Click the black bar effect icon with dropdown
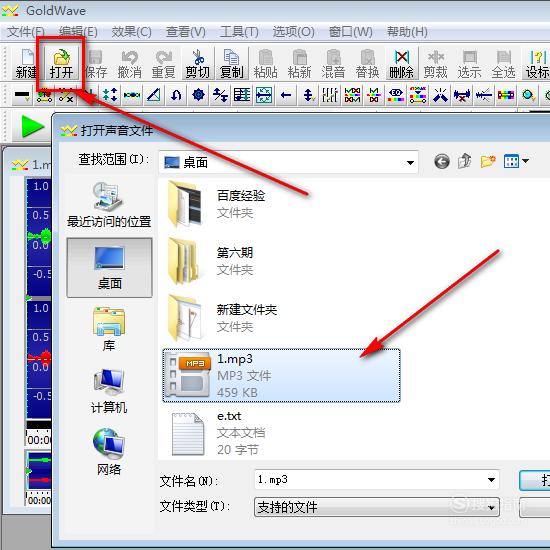Screen dimensions: 550x550 (22, 95)
